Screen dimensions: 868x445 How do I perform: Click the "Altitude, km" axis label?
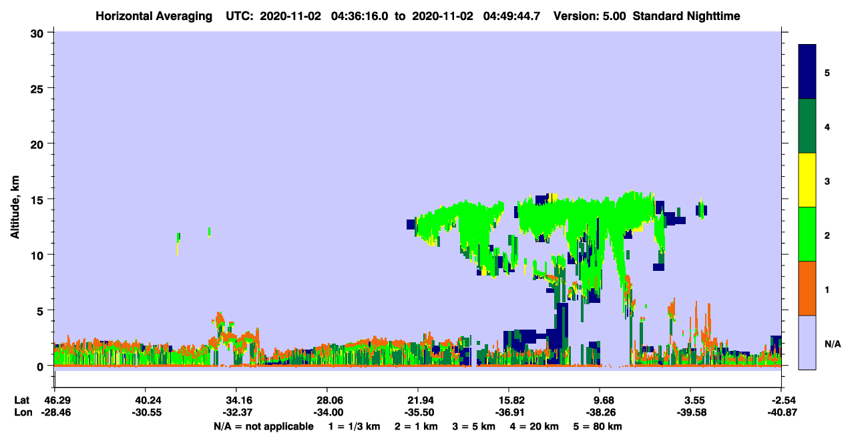(14, 209)
